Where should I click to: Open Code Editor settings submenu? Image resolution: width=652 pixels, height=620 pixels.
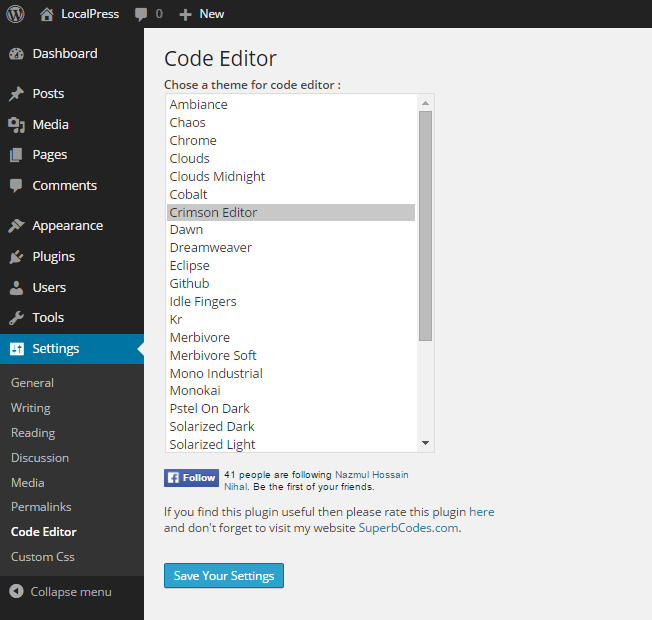[44, 532]
